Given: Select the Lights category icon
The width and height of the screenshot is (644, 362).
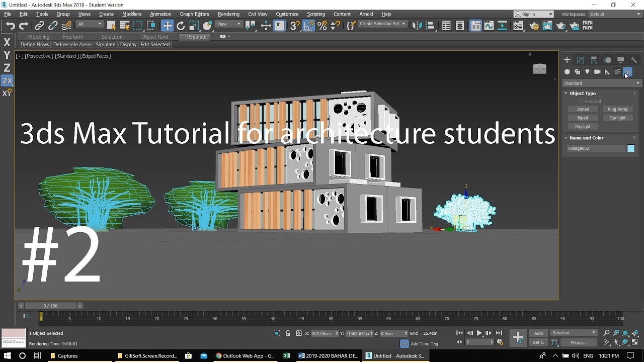Looking at the screenshot, I should coord(587,72).
